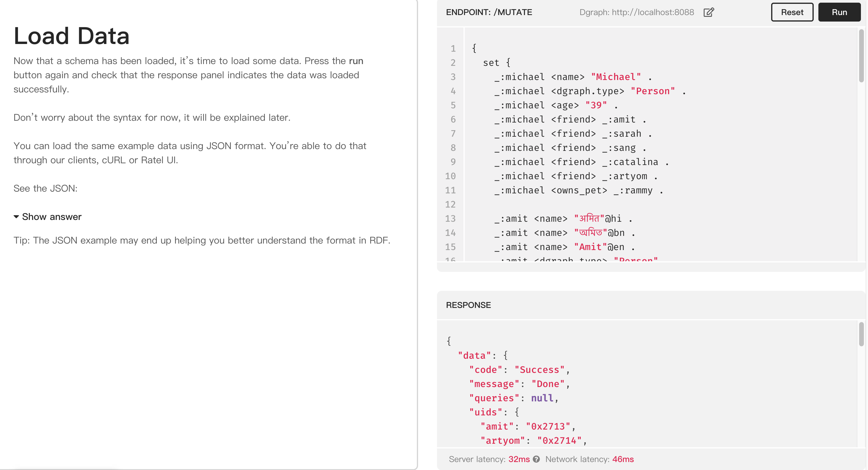Click the "artyom" key in the response JSON
The width and height of the screenshot is (868, 470).
(502, 440)
